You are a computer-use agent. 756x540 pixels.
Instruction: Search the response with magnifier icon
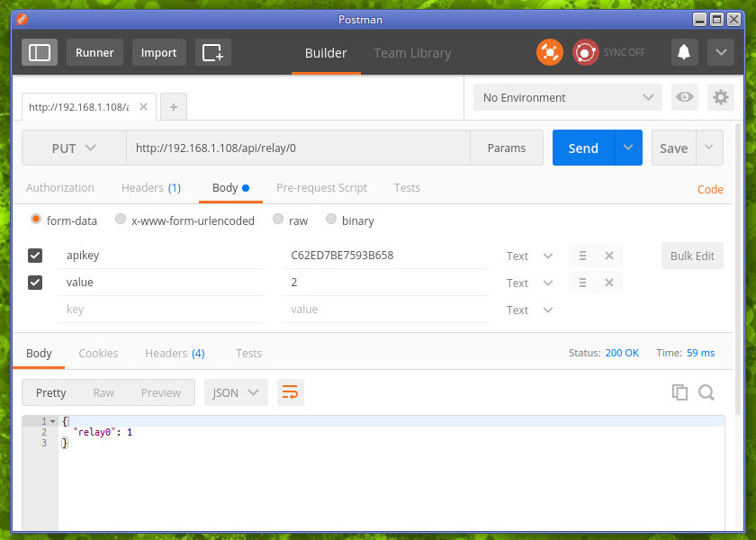pos(706,392)
